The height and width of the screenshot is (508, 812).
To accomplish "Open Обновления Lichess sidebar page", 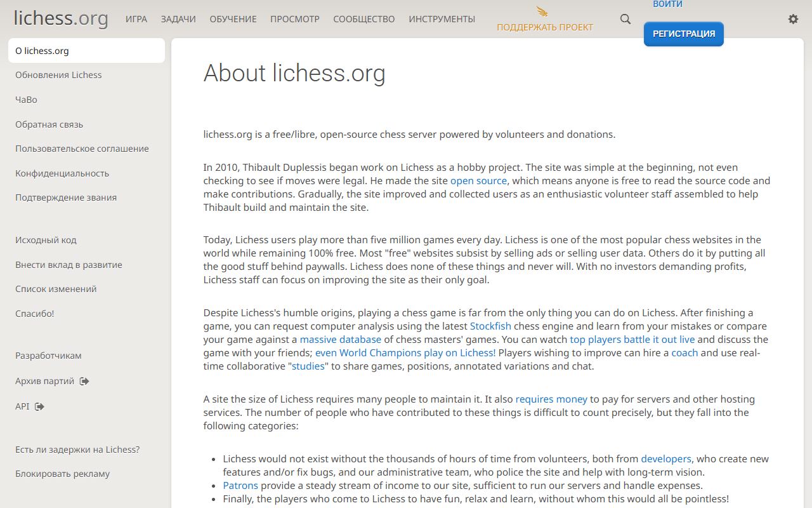I will point(58,75).
